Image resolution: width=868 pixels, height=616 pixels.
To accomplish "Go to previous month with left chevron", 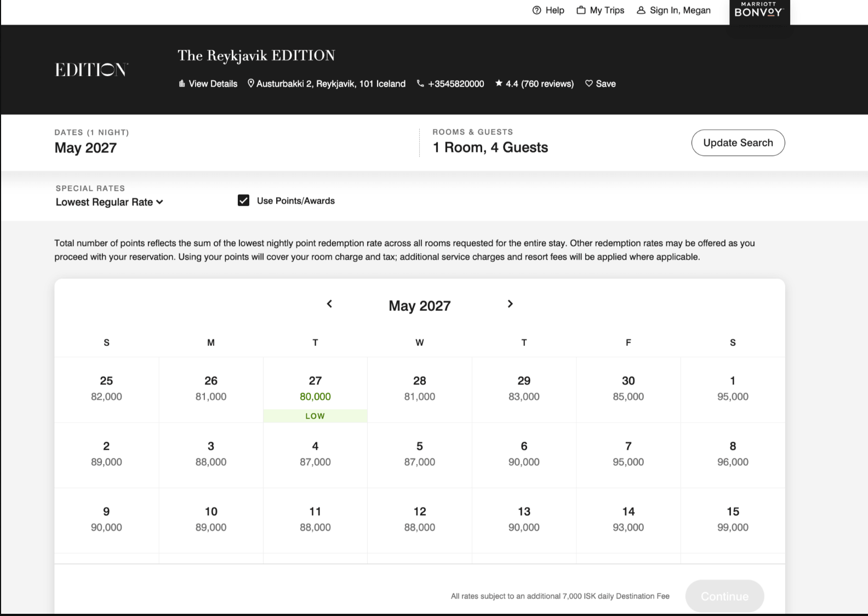I will [x=329, y=304].
